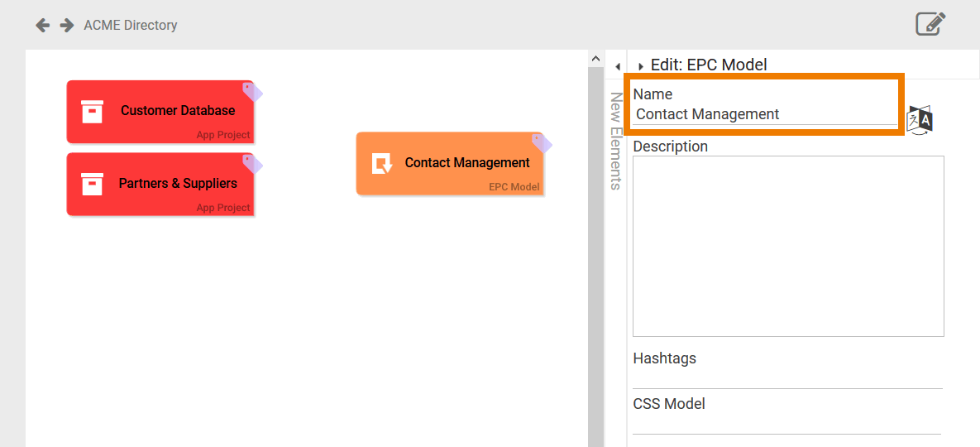Collapse the side panel with left arrow

pos(618,65)
